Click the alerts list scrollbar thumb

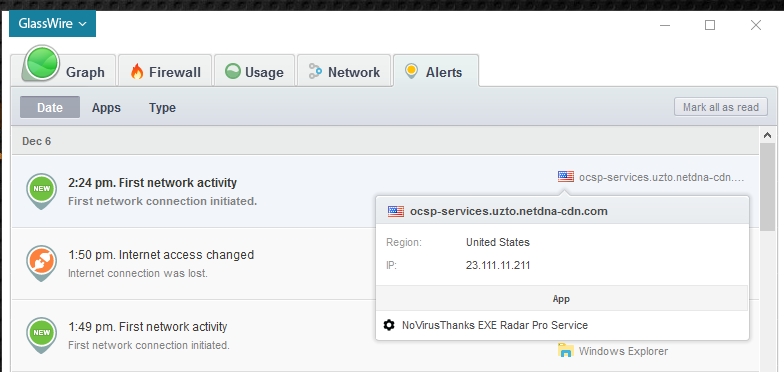pos(767,187)
